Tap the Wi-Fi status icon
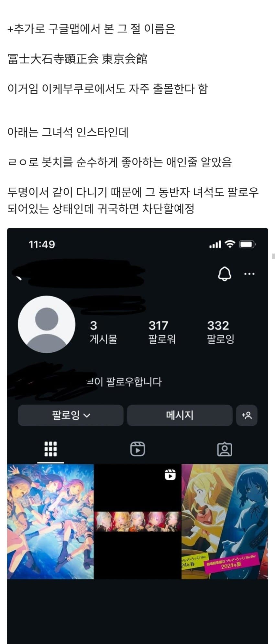 230,244
